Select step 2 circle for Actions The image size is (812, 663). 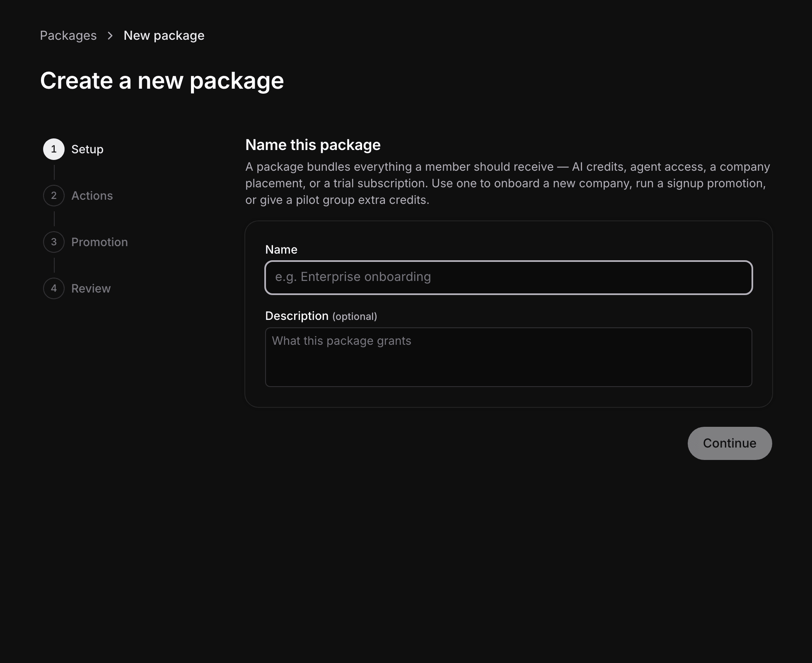[54, 196]
